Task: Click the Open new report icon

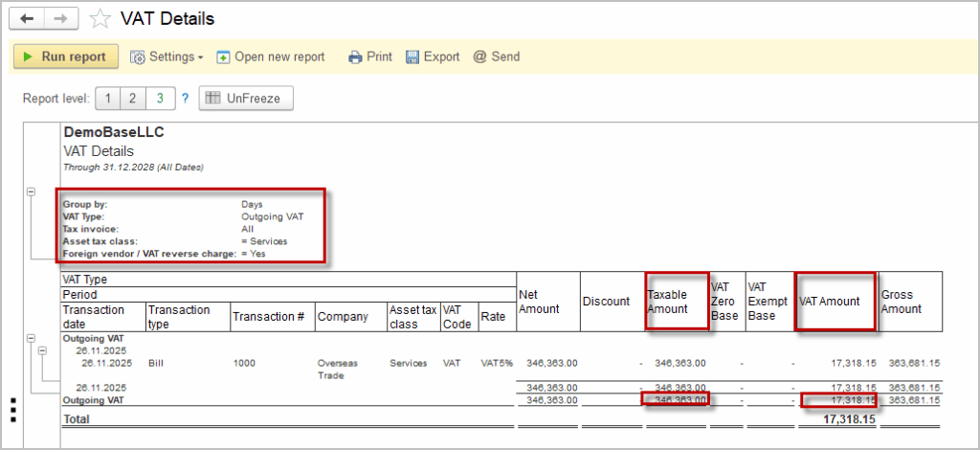Action: click(224, 56)
